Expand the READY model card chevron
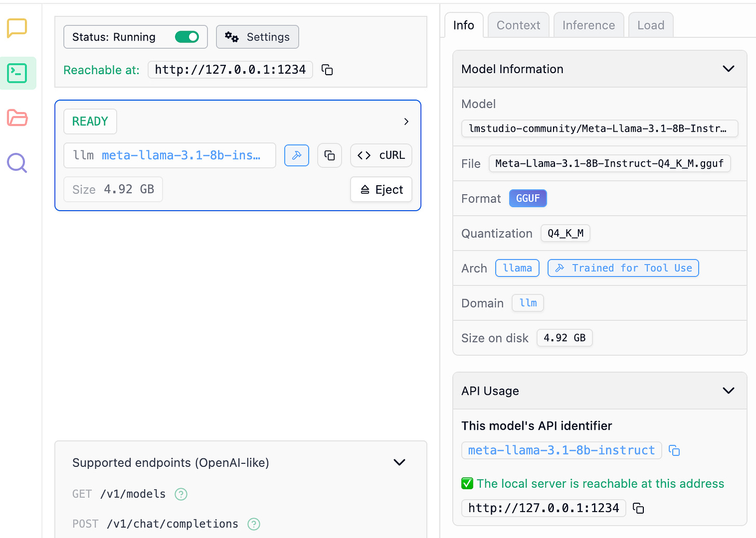Image resolution: width=756 pixels, height=538 pixels. click(x=406, y=121)
